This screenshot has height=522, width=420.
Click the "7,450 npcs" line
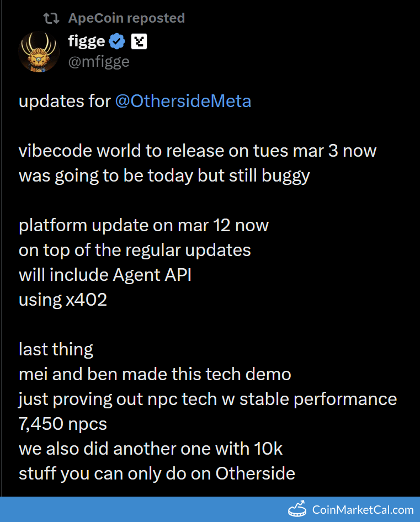[63, 424]
